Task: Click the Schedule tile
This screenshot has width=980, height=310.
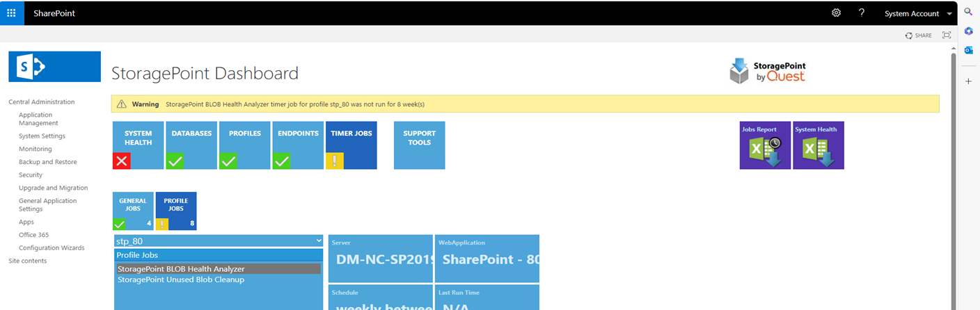Action: [x=381, y=297]
